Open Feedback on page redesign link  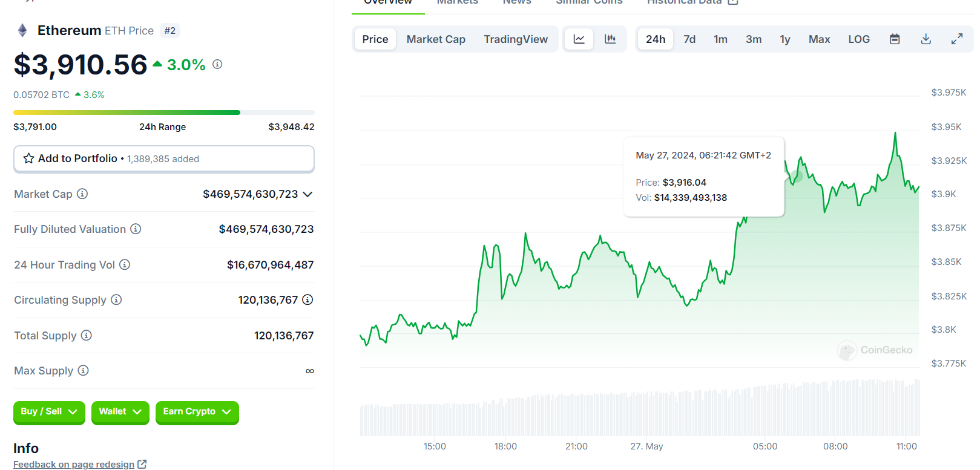74,464
